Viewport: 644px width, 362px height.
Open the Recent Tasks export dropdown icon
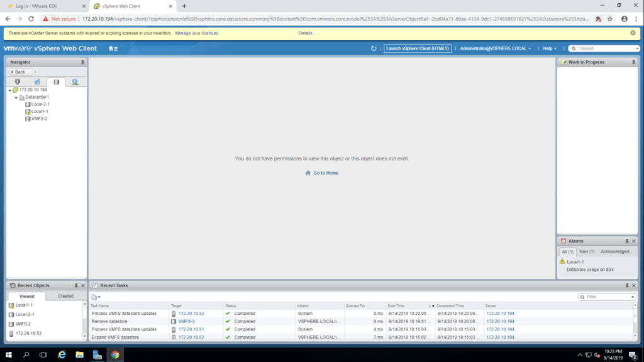coord(96,297)
